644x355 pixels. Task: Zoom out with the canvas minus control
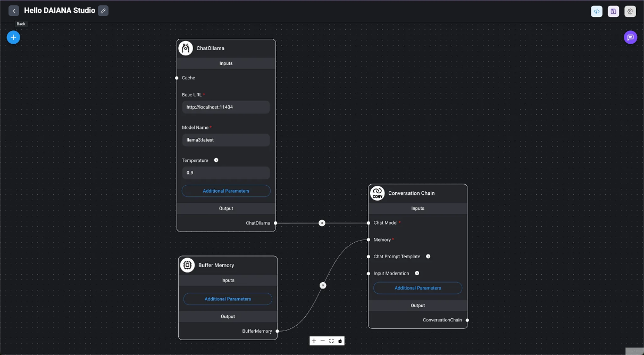coord(322,341)
